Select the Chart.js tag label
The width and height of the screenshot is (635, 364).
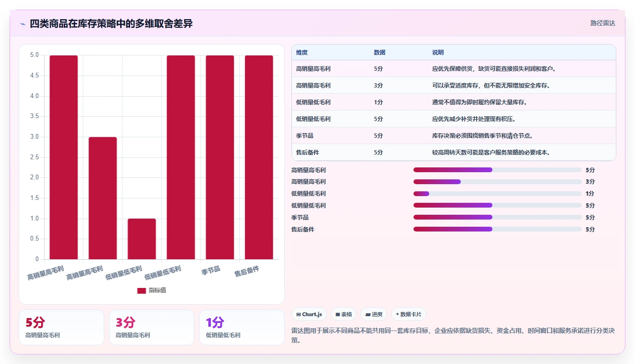pyautogui.click(x=312, y=314)
